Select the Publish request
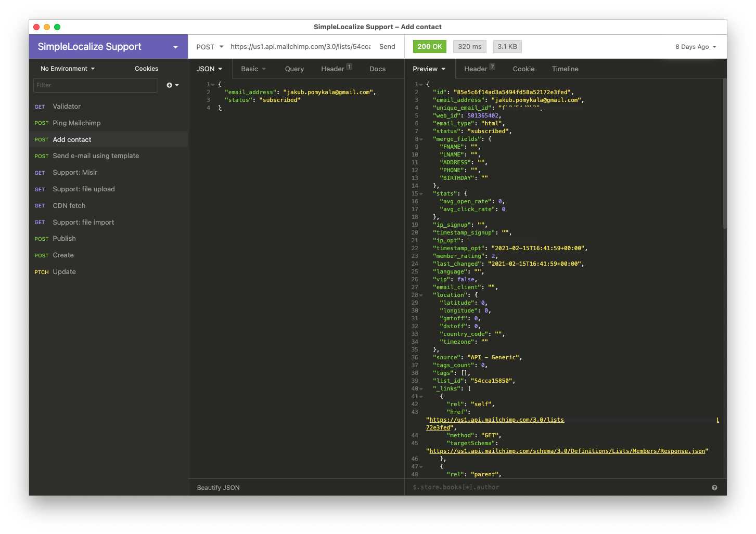756x534 pixels. pos(108,239)
